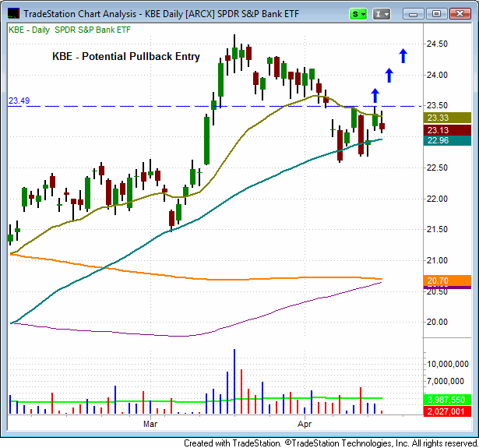Click the last red candlestick on the chart

tap(382, 126)
